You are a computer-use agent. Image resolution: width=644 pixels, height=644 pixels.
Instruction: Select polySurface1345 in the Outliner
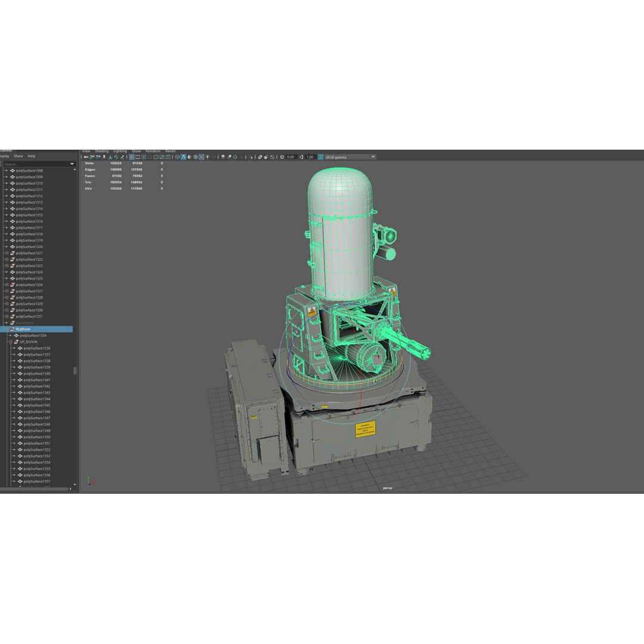click(x=36, y=405)
